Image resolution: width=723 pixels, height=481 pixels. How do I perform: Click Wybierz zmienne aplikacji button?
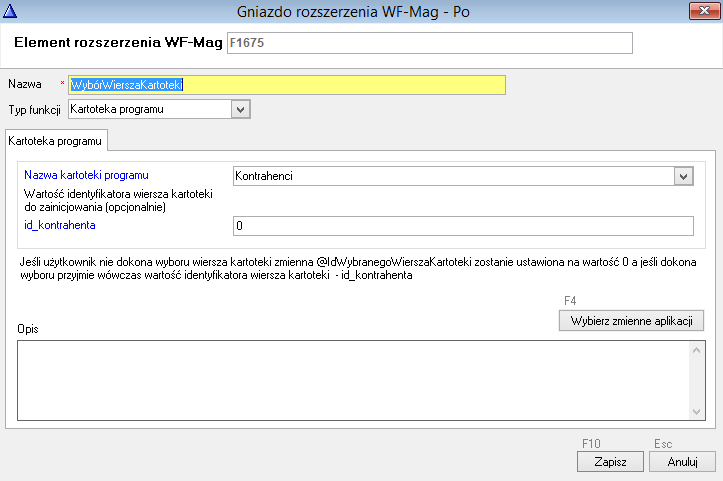[631, 321]
